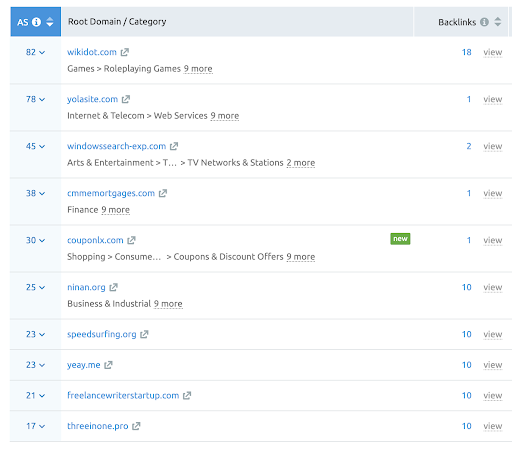Click the Backlinks column info icon
The image size is (512, 450).
click(484, 22)
